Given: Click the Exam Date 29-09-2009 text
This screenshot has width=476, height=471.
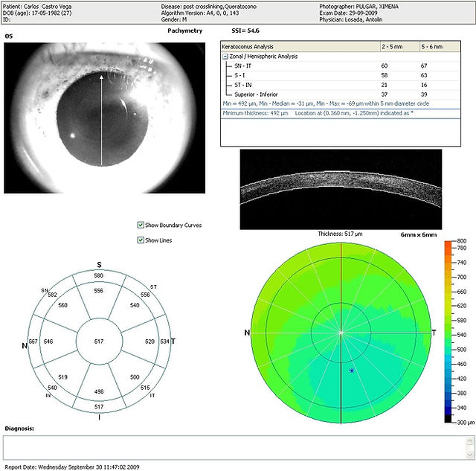Looking at the screenshot, I should 348,13.
